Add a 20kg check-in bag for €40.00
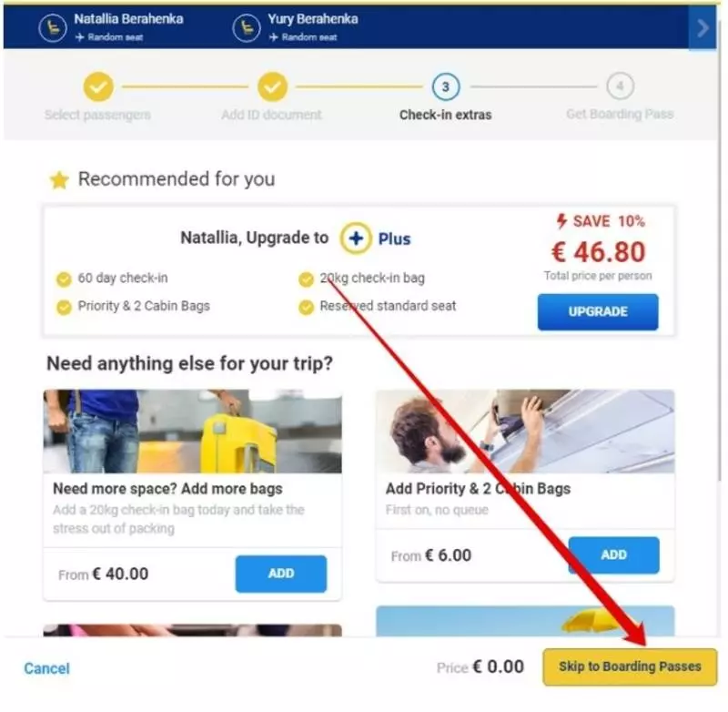Image resolution: width=728 pixels, height=712 pixels. 281,574
